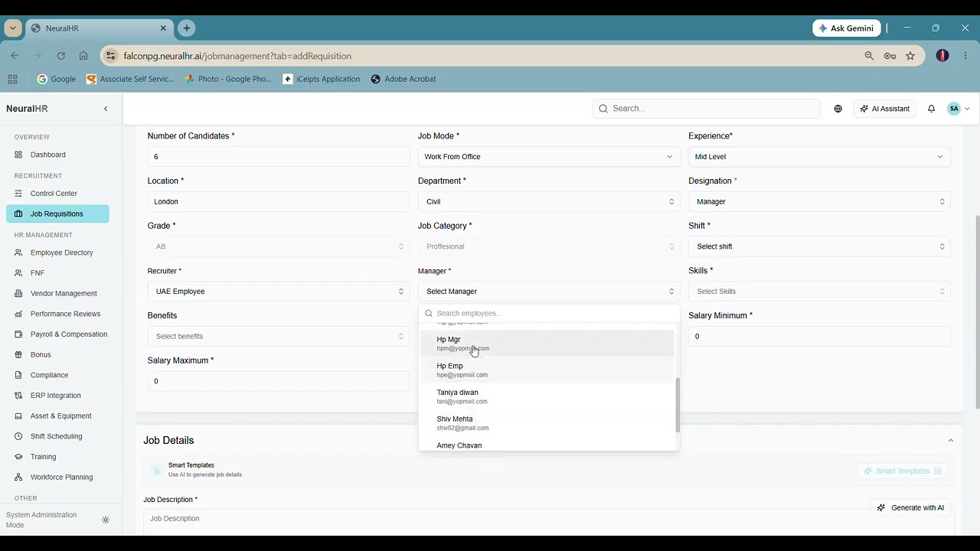
Task: Select Taniya diwan from the manager list
Action: tap(547, 396)
